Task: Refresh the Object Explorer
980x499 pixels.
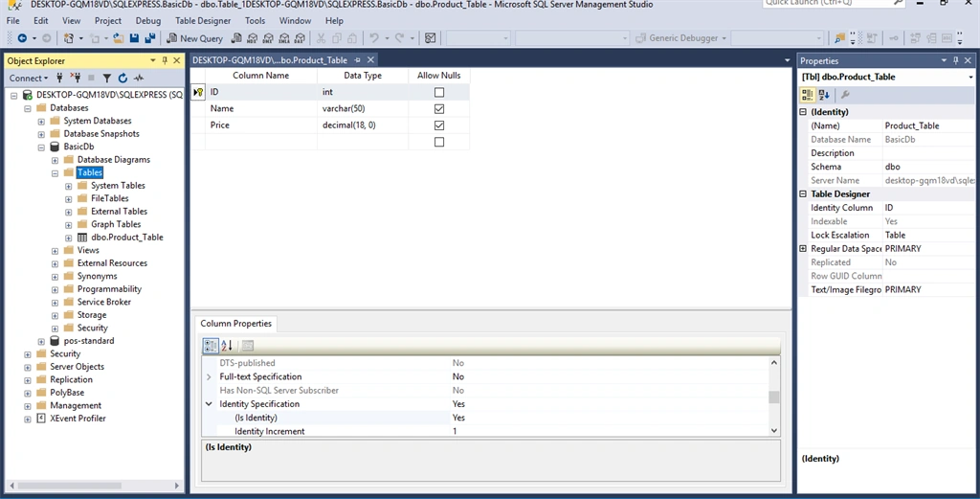Action: pos(122,79)
